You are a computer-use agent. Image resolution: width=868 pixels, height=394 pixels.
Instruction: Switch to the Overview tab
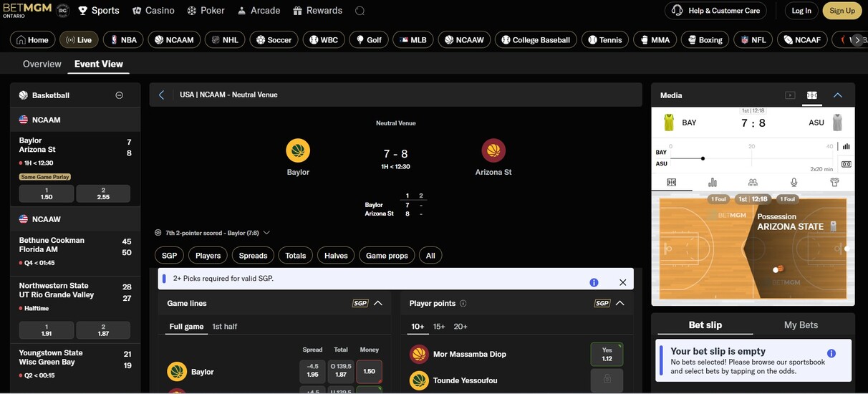pyautogui.click(x=42, y=64)
